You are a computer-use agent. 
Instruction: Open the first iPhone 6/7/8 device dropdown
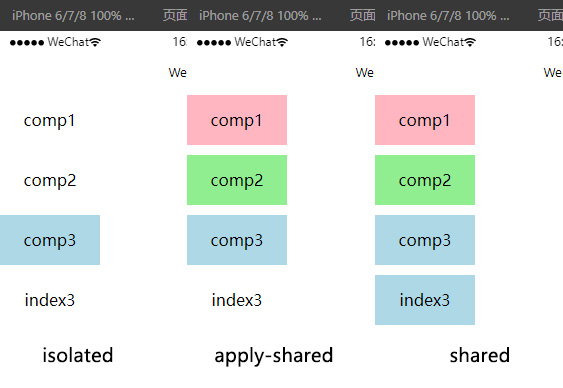(73, 16)
